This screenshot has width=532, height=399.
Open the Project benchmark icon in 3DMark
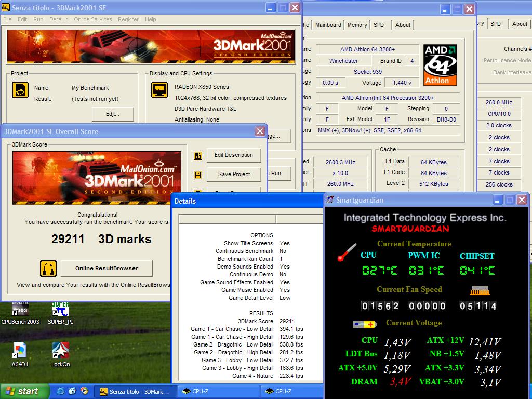(x=20, y=90)
